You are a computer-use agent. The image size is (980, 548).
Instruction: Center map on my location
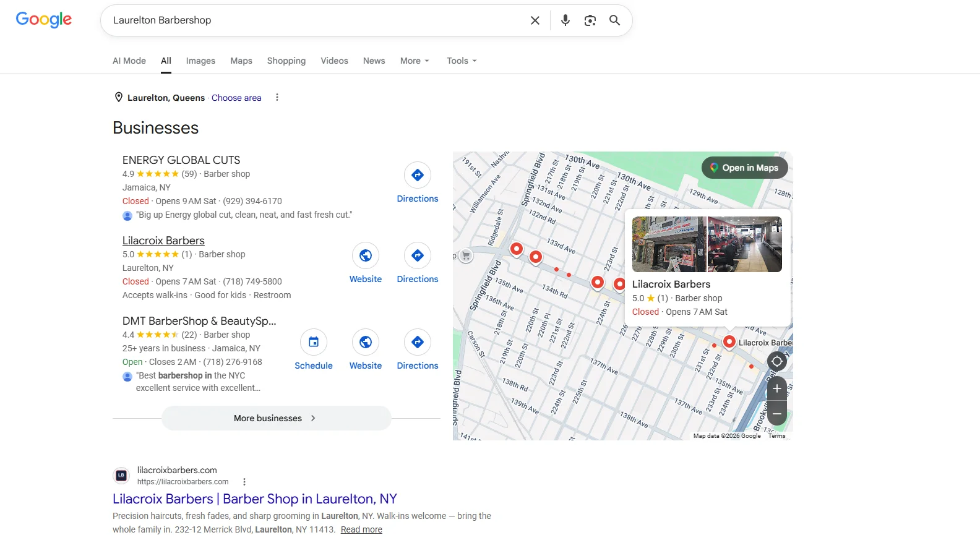[777, 361]
